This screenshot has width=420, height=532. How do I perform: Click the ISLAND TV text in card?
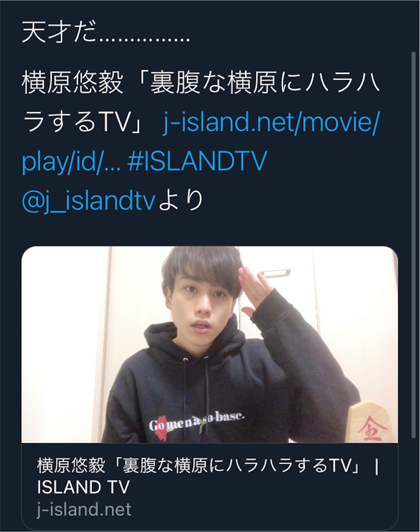click(83, 487)
